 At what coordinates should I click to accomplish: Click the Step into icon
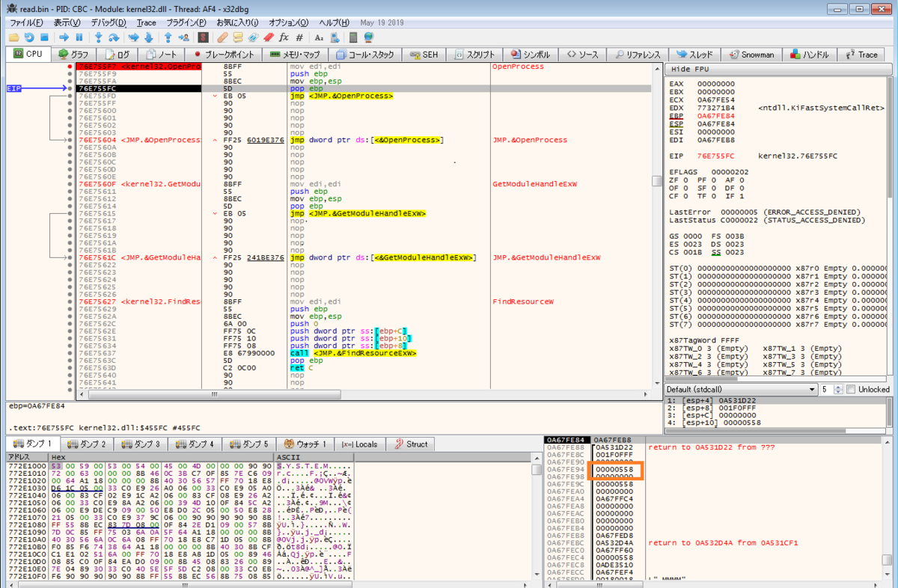[98, 37]
